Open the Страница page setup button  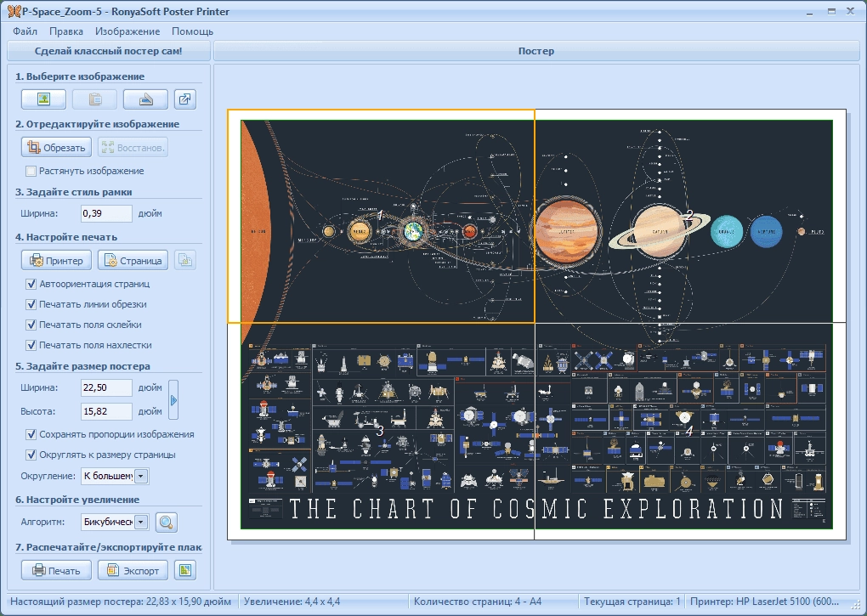click(133, 260)
